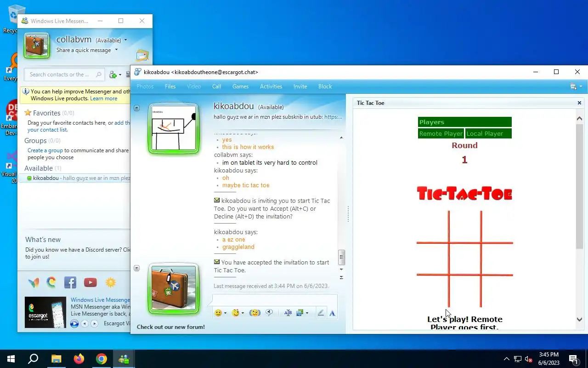Click the text formatting AB icon
This screenshot has width=588, height=368.
[x=288, y=313]
